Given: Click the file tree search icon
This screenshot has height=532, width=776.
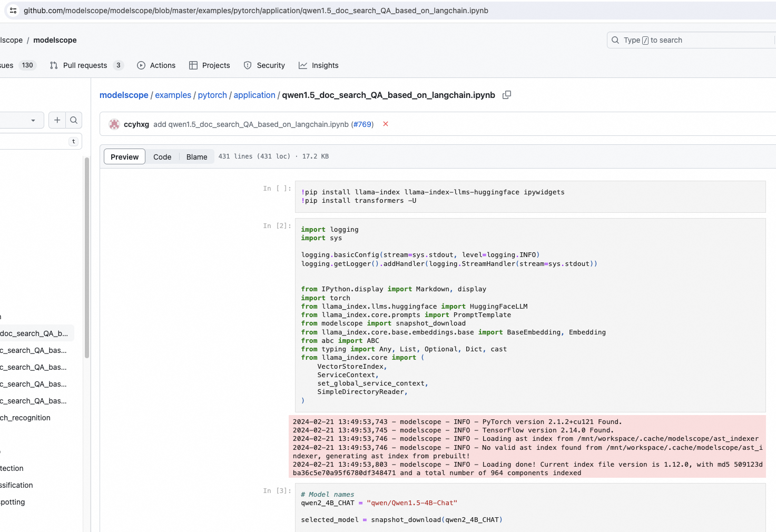Looking at the screenshot, I should (x=74, y=120).
